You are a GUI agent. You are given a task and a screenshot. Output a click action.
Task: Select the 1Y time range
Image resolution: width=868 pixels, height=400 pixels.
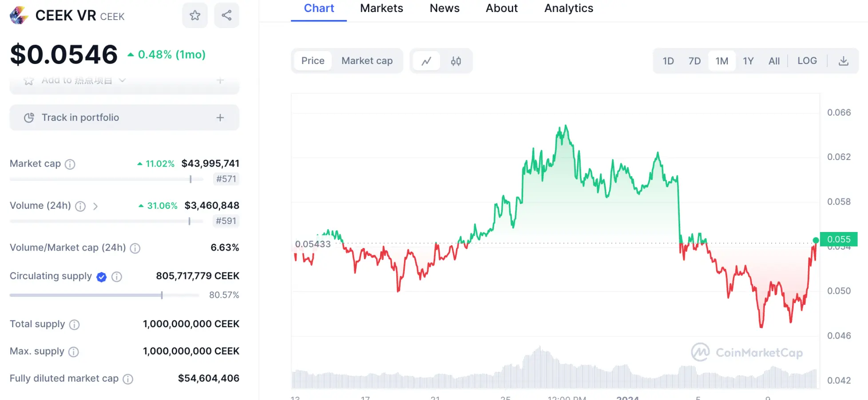click(x=748, y=61)
